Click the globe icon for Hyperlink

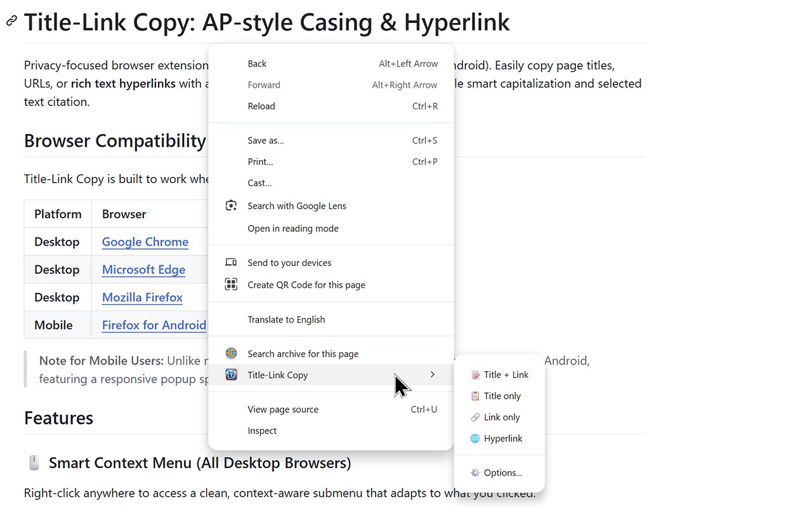475,438
